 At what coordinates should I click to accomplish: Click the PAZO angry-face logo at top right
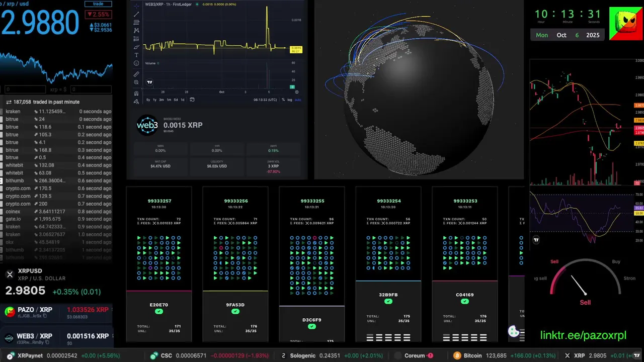[x=626, y=24]
